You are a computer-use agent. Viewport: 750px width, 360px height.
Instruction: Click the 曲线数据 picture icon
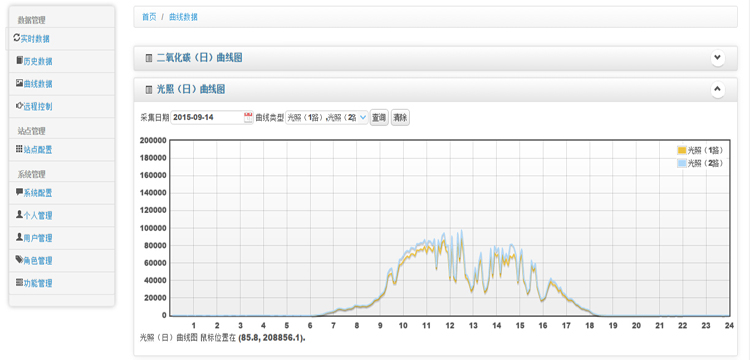pyautogui.click(x=19, y=83)
